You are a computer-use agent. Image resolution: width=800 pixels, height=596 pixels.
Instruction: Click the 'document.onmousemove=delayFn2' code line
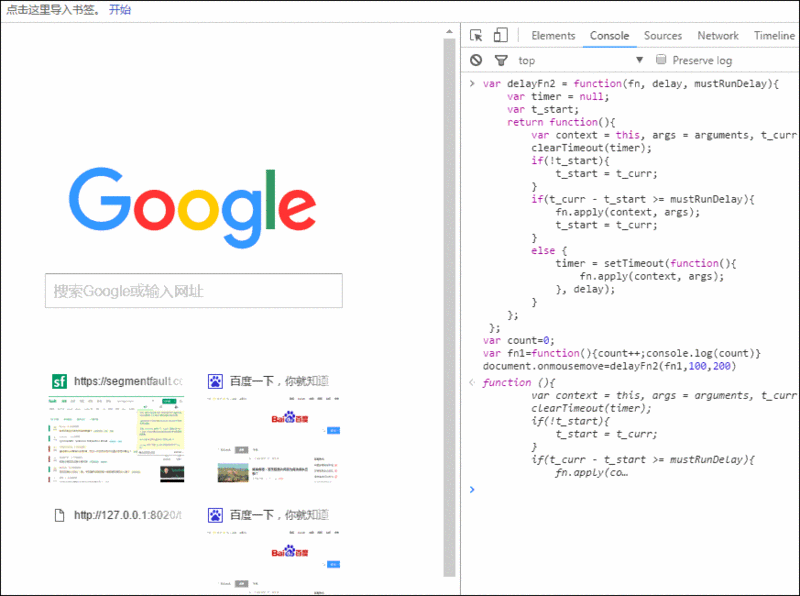[609, 366]
